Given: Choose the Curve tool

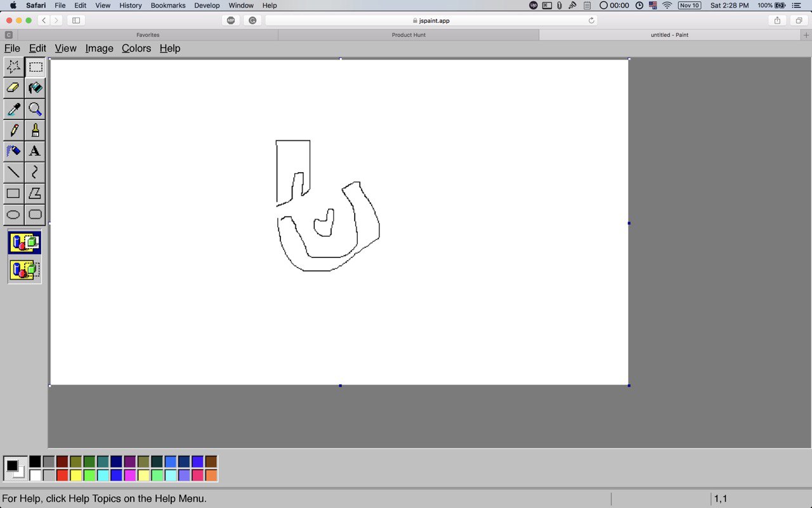Looking at the screenshot, I should tap(36, 172).
